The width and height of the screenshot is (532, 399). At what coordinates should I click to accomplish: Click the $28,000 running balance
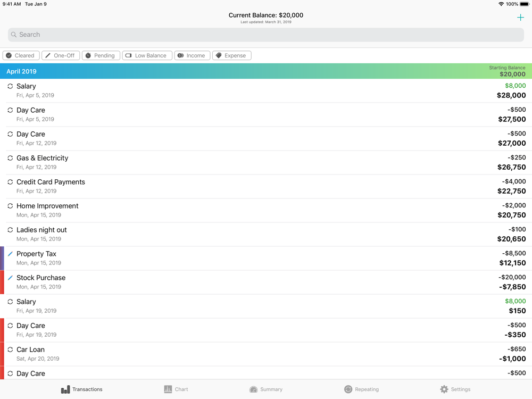coord(511,95)
